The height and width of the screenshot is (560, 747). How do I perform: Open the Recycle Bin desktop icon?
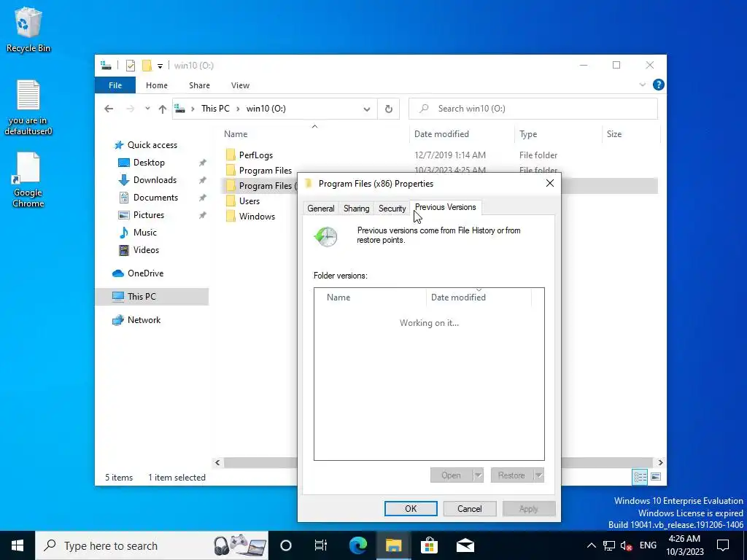point(28,29)
